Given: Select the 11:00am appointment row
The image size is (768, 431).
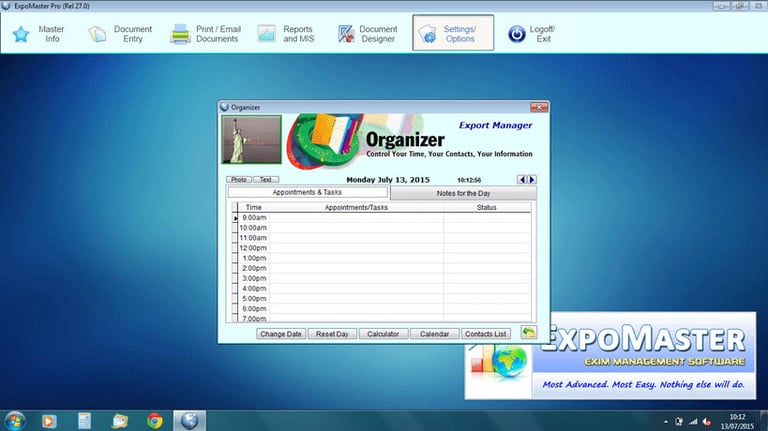Looking at the screenshot, I should coord(381,238).
